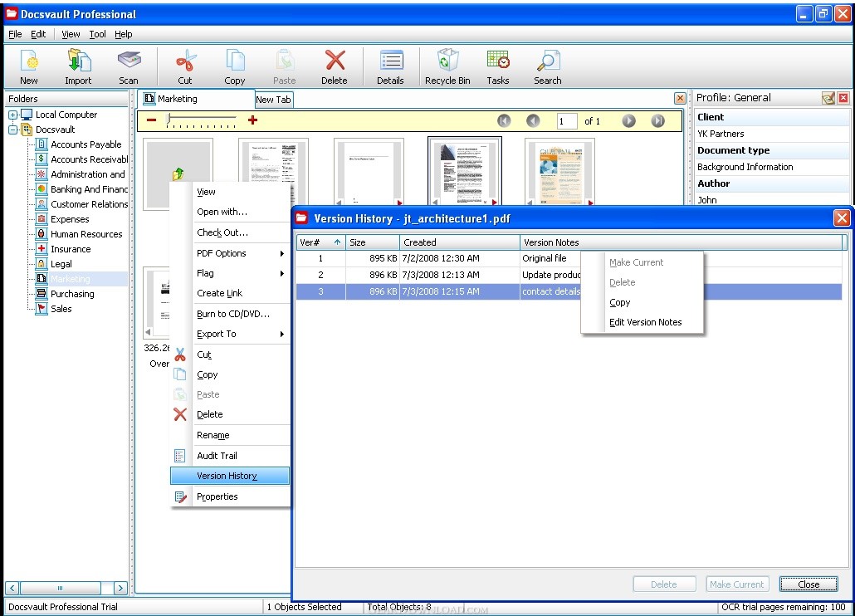The width and height of the screenshot is (855, 616).
Task: Choose Burn to CD/DVD... option
Action: 230,314
